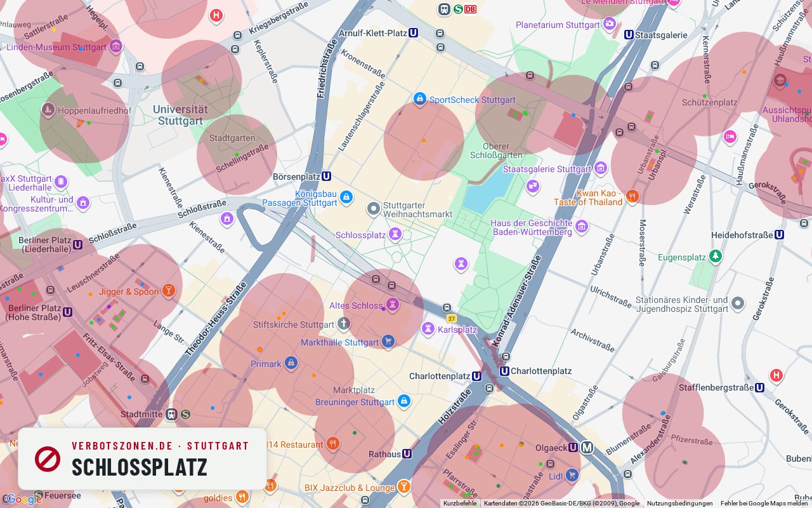Image resolution: width=812 pixels, height=508 pixels.
Task: Select the Eugensplatz park icon
Action: tap(716, 257)
